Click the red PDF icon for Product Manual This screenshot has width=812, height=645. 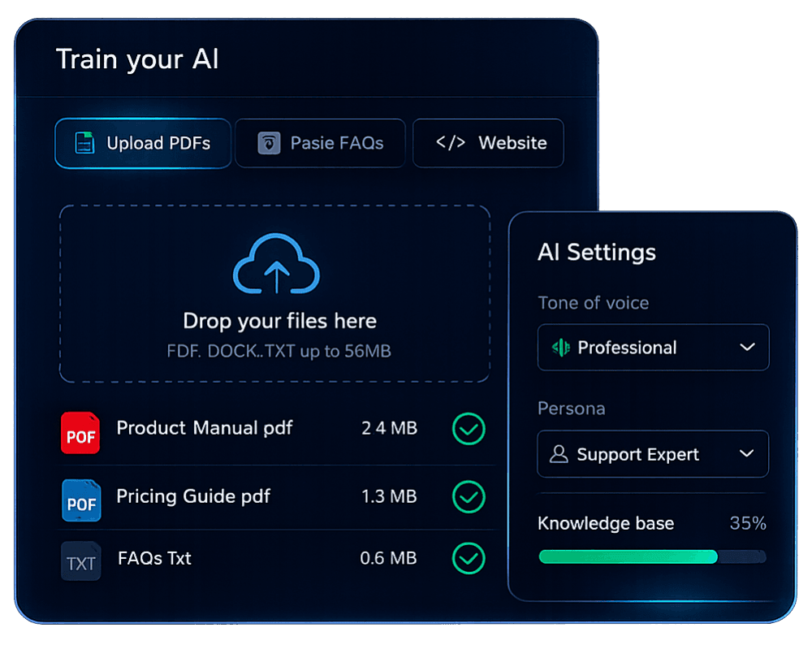(80, 433)
